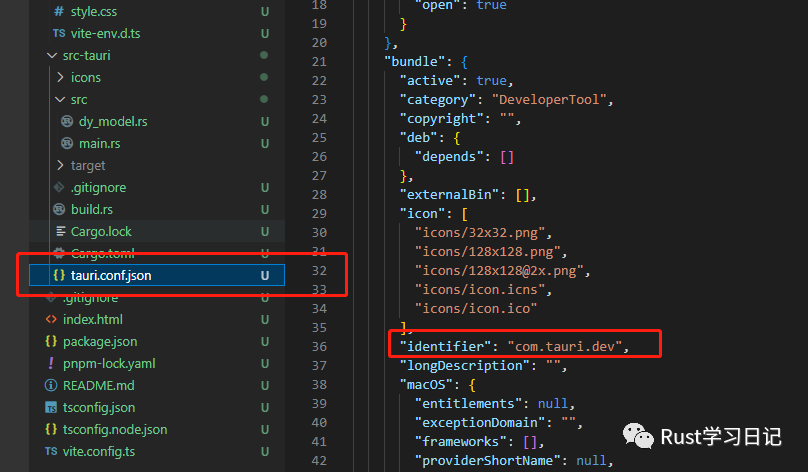
Task: Click the info icon beside README.md
Action: pyautogui.click(x=51, y=385)
